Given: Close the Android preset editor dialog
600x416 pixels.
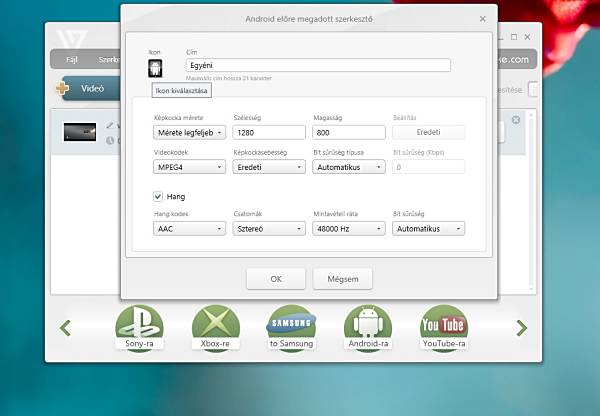Looking at the screenshot, I should click(x=483, y=19).
